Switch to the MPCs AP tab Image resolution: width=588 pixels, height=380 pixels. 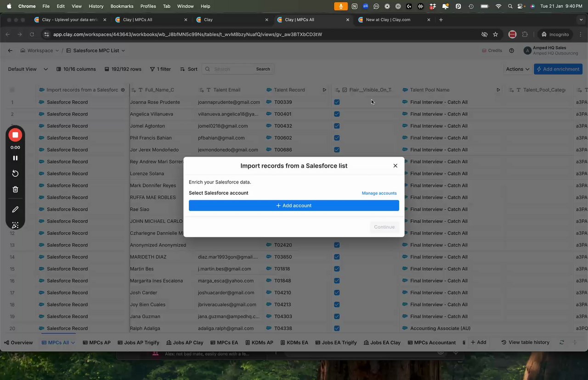tap(96, 342)
